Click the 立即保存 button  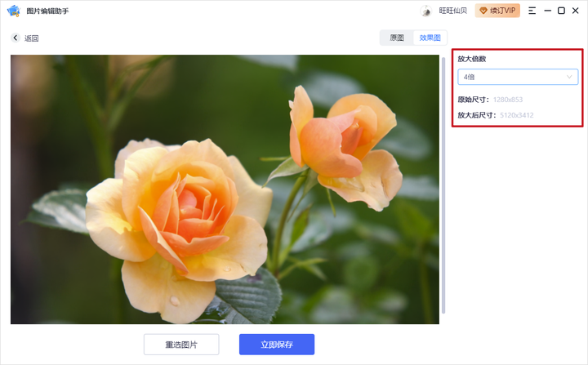tap(277, 345)
